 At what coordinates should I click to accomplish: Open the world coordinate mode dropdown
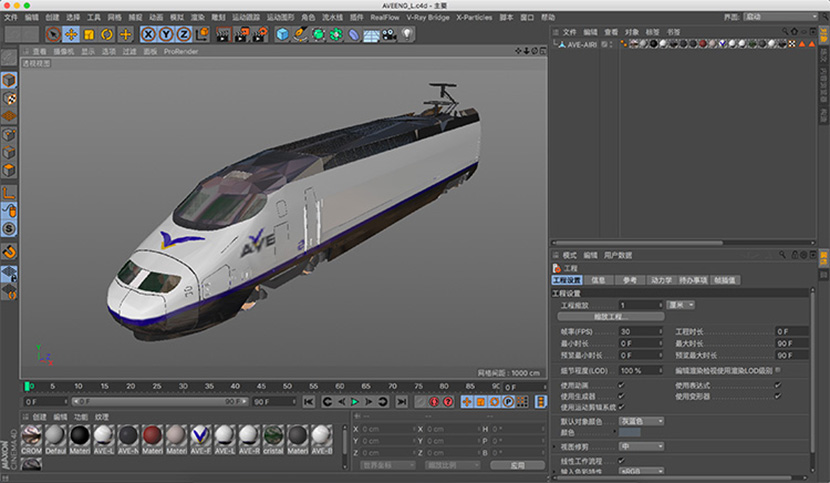(x=389, y=465)
